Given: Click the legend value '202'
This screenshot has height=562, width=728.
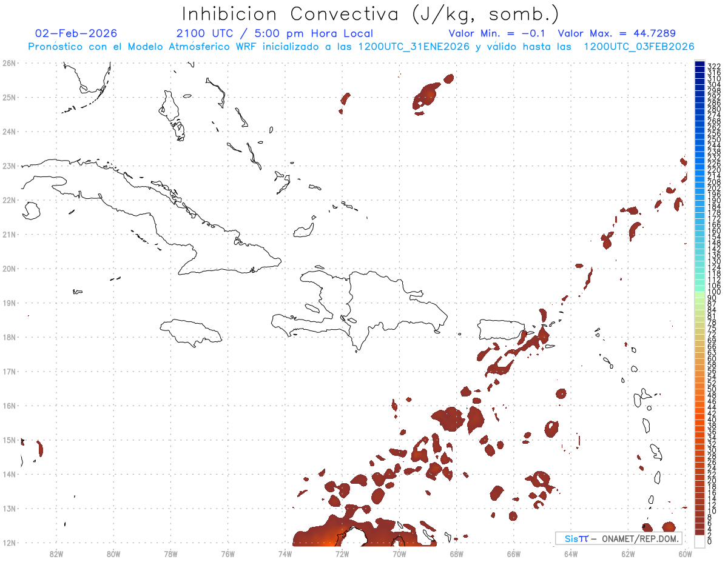Looking at the screenshot, I should (x=713, y=188).
